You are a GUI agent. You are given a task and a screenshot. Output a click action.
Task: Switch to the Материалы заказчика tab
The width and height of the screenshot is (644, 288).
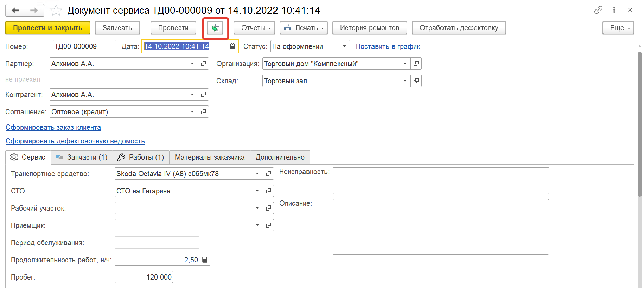[210, 157]
